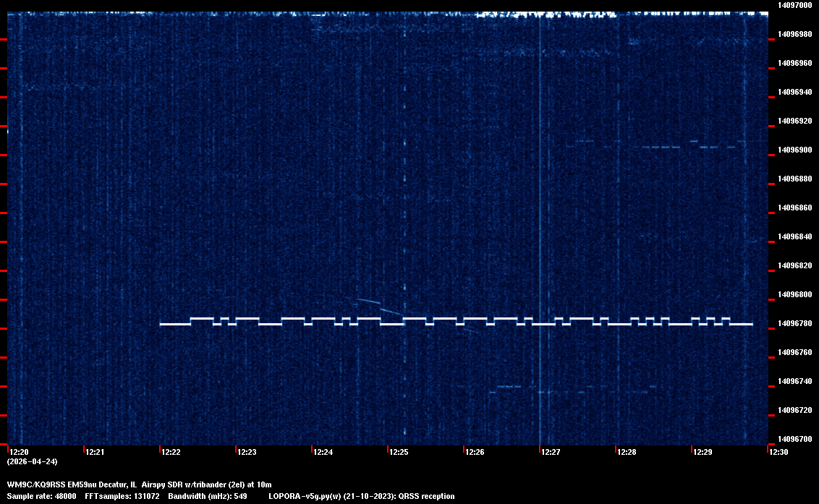Click the bright vertical line near 12:27
The image size is (819, 504).
click(x=540, y=217)
